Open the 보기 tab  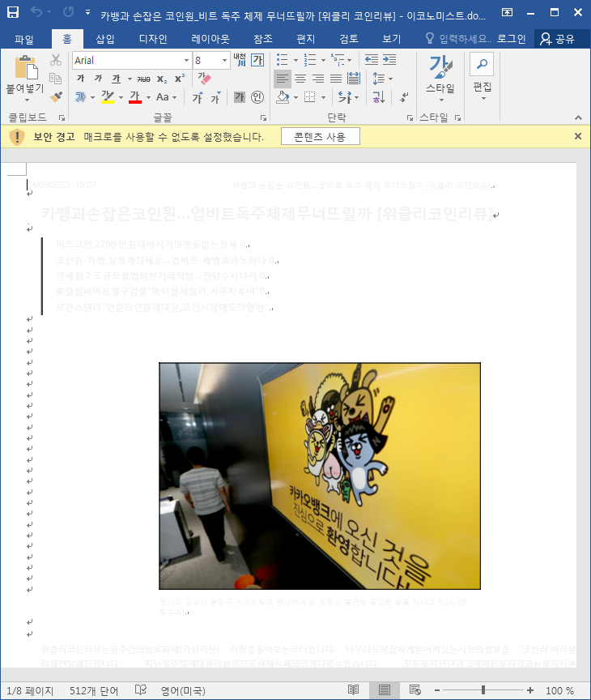point(392,39)
